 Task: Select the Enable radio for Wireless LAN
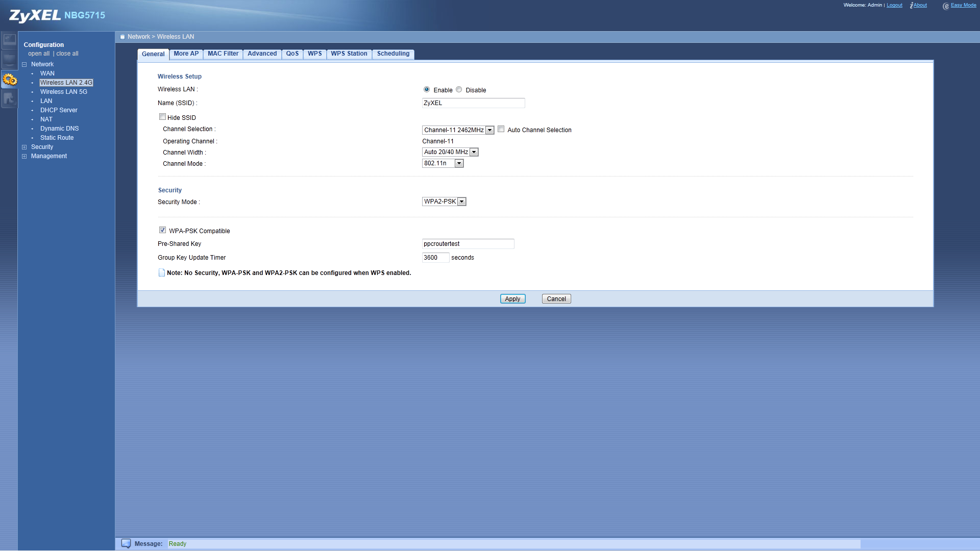point(427,90)
